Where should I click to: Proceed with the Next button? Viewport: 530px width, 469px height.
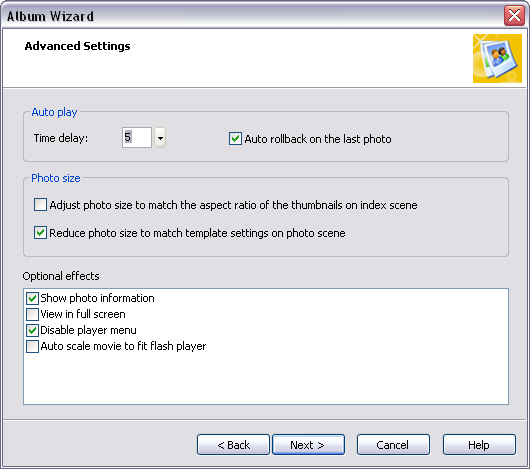(308, 445)
